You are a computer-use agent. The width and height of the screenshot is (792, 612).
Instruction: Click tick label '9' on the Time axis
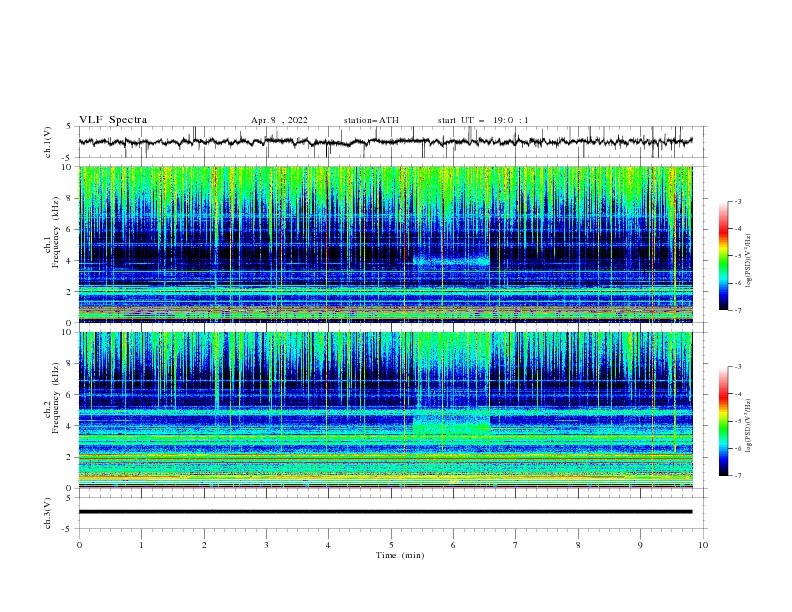[640, 545]
